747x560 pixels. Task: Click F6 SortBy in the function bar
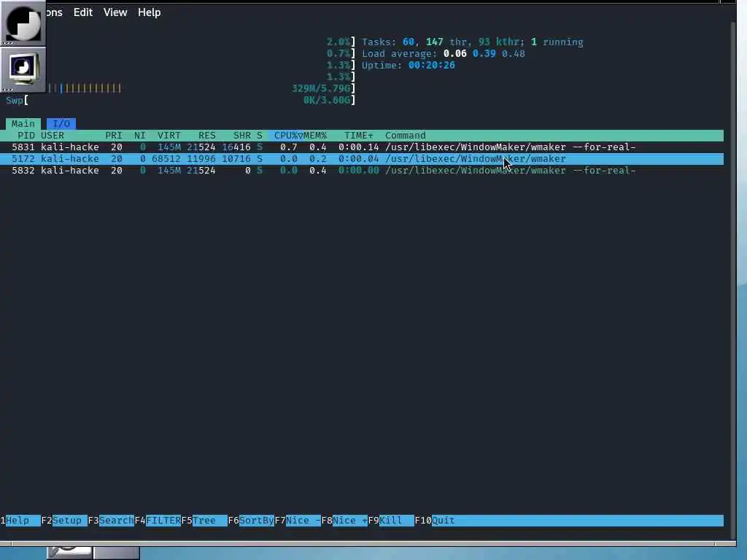tap(251, 521)
